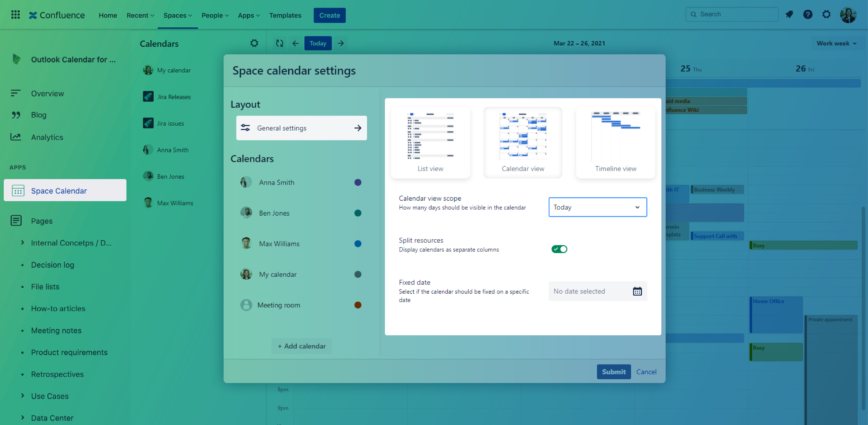Viewport: 868px width, 425px height.
Task: Click the refresh/sync calendar icon
Action: point(279,43)
